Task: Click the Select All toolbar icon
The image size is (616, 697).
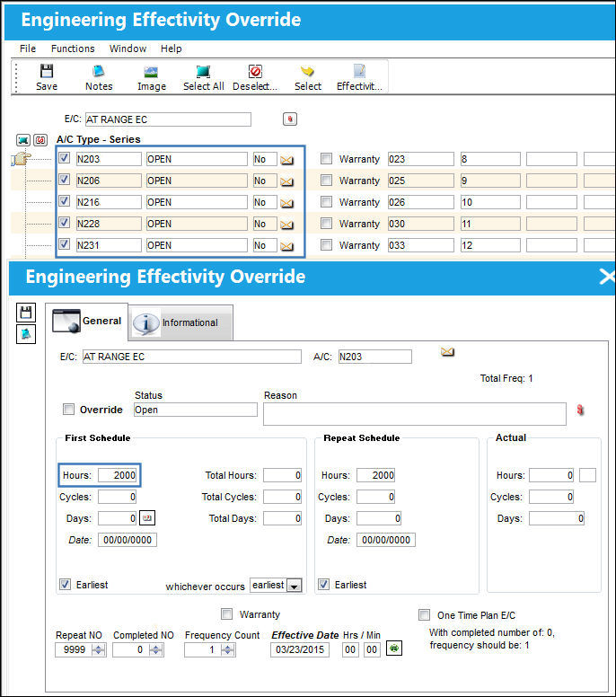Action: pyautogui.click(x=204, y=77)
